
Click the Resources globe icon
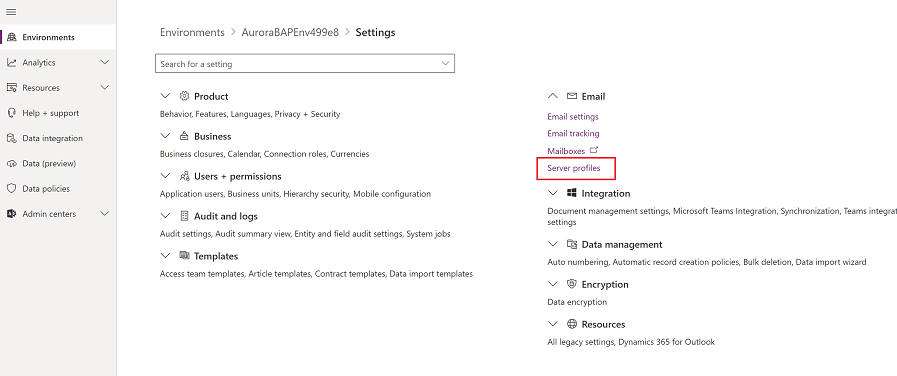coord(571,324)
